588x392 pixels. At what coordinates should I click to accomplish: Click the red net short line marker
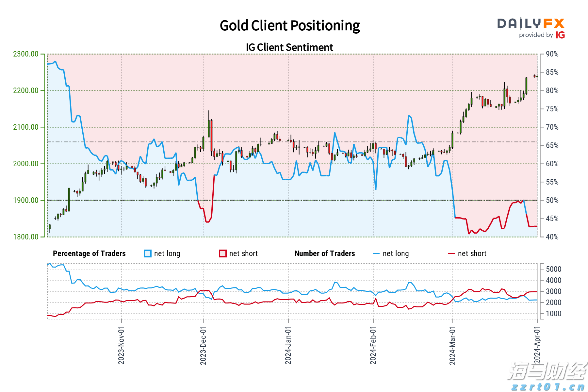(451, 253)
